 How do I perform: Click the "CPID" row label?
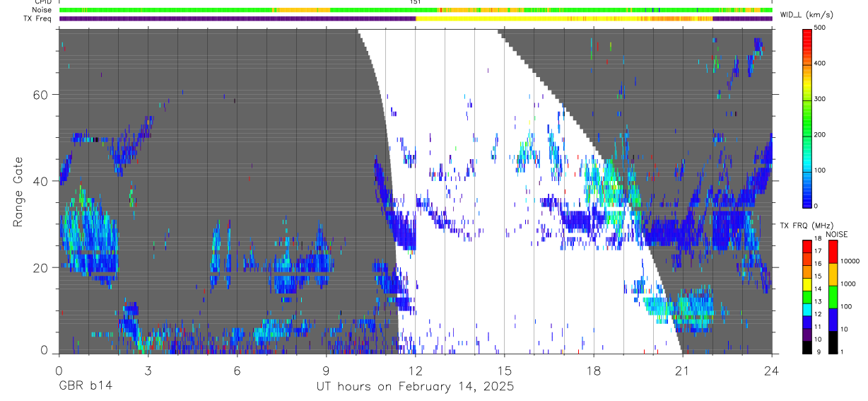pyautogui.click(x=44, y=2)
